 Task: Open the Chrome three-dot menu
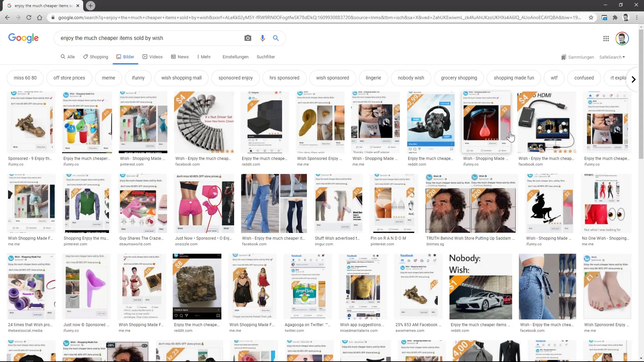[x=637, y=17]
